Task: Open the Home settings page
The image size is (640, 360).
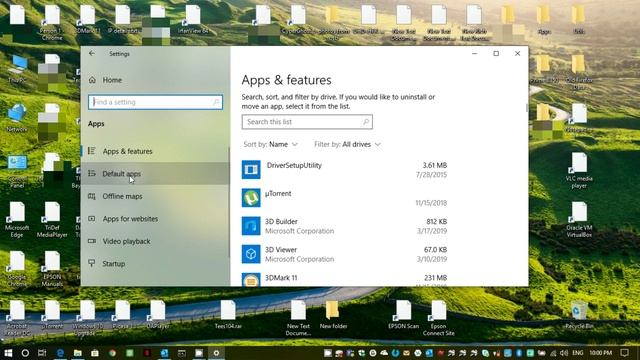Action: tap(112, 80)
